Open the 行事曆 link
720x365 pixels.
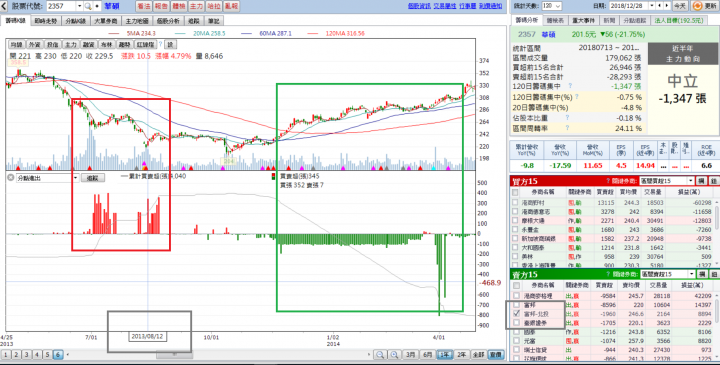[467, 6]
